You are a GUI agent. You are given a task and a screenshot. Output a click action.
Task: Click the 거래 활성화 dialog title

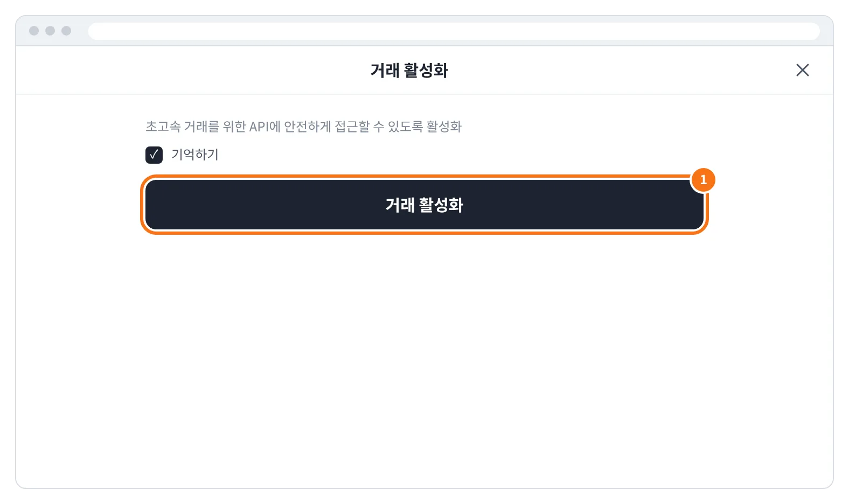point(409,71)
